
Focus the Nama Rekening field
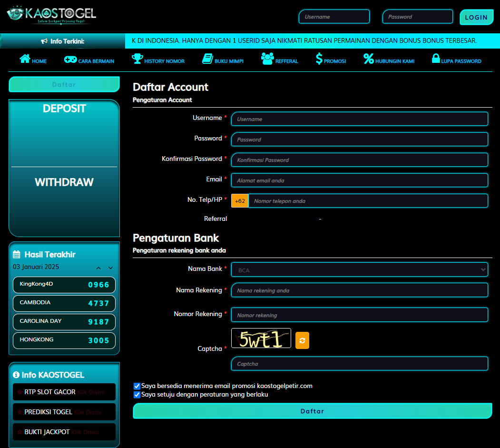coord(359,290)
